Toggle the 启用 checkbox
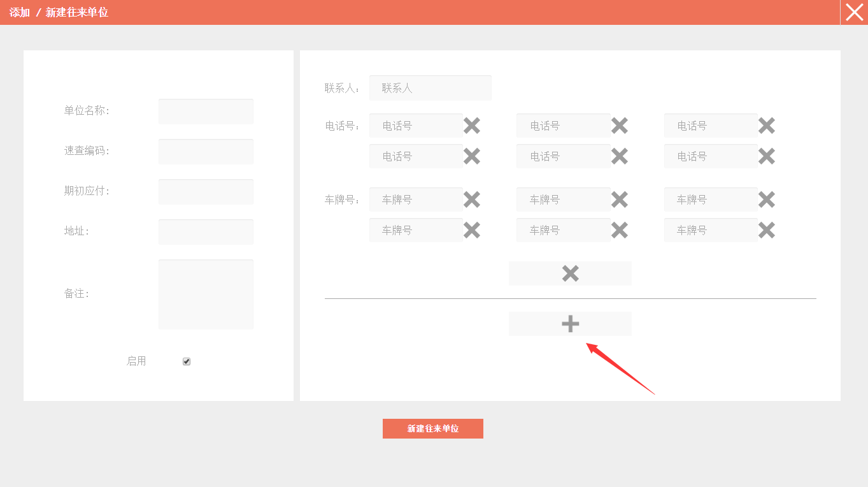The width and height of the screenshot is (868, 487). tap(187, 361)
